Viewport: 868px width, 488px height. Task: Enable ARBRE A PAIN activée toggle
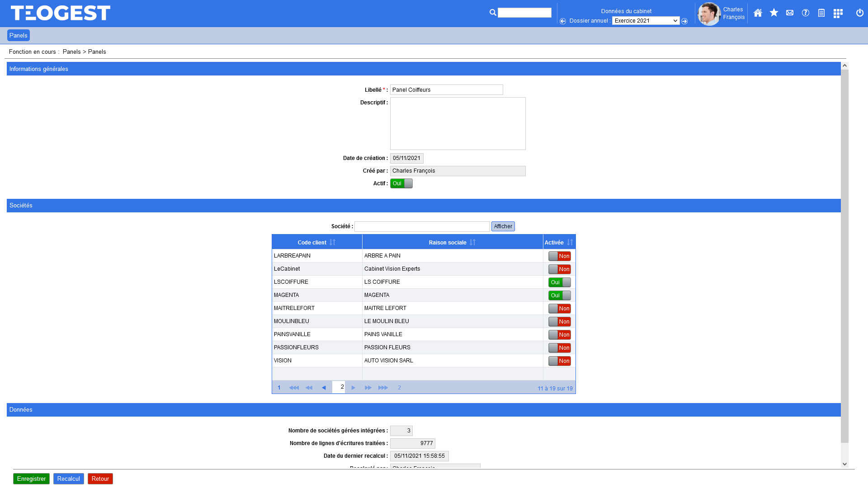tap(559, 256)
